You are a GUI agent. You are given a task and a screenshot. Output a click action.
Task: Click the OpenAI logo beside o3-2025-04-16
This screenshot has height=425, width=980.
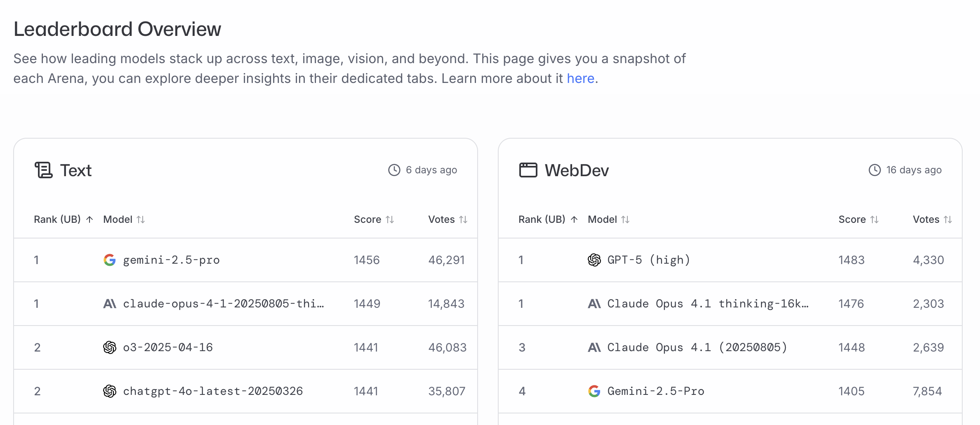click(x=110, y=347)
